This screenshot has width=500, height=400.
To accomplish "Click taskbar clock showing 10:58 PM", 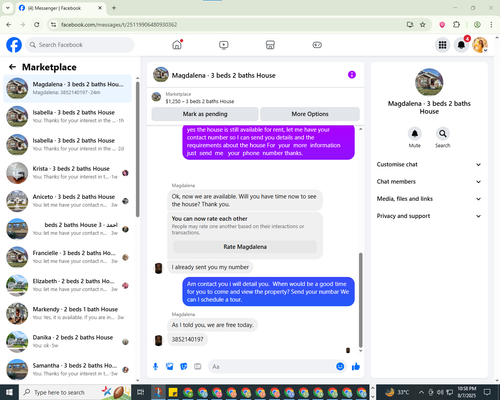I will tap(467, 392).
